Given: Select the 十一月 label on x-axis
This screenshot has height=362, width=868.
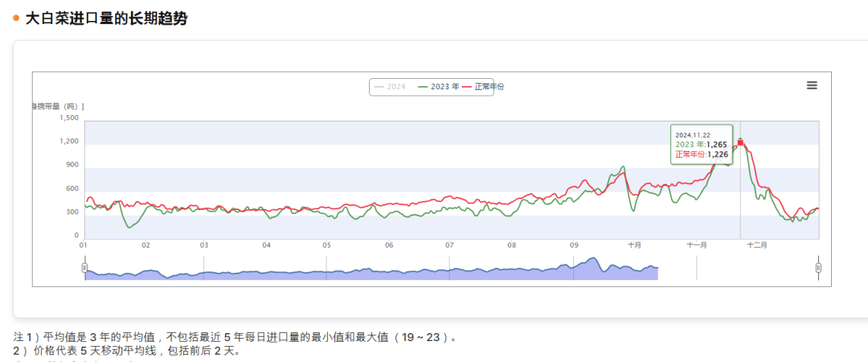Looking at the screenshot, I should click(x=697, y=245).
